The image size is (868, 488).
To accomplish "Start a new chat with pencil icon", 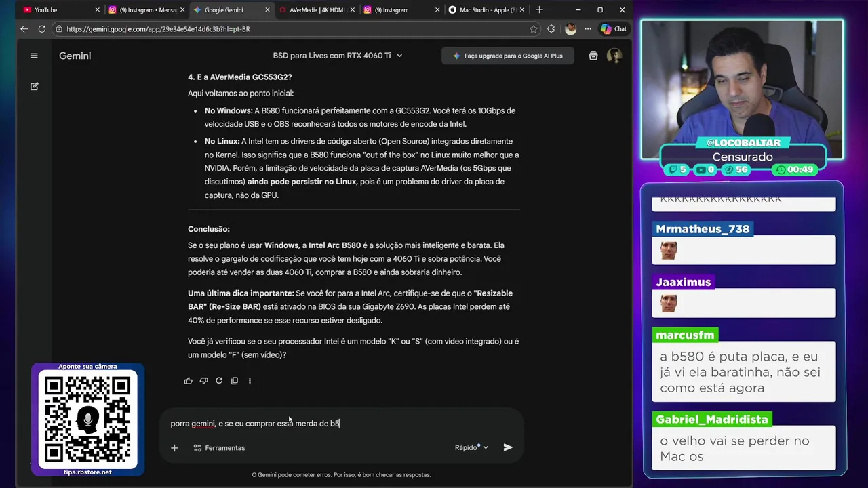I will pyautogui.click(x=34, y=87).
